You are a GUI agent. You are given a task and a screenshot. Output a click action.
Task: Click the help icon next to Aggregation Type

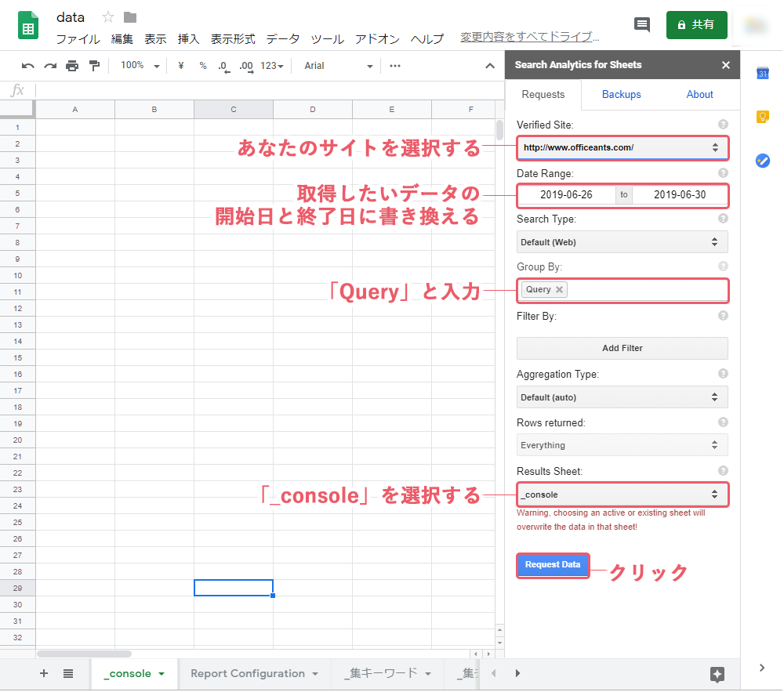click(723, 374)
